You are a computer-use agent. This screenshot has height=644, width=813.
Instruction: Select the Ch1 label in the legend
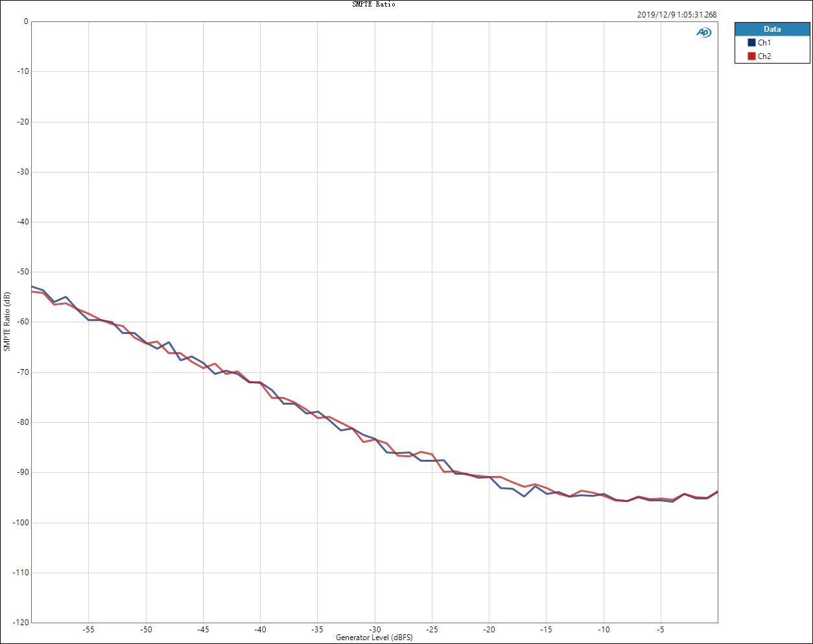[764, 43]
